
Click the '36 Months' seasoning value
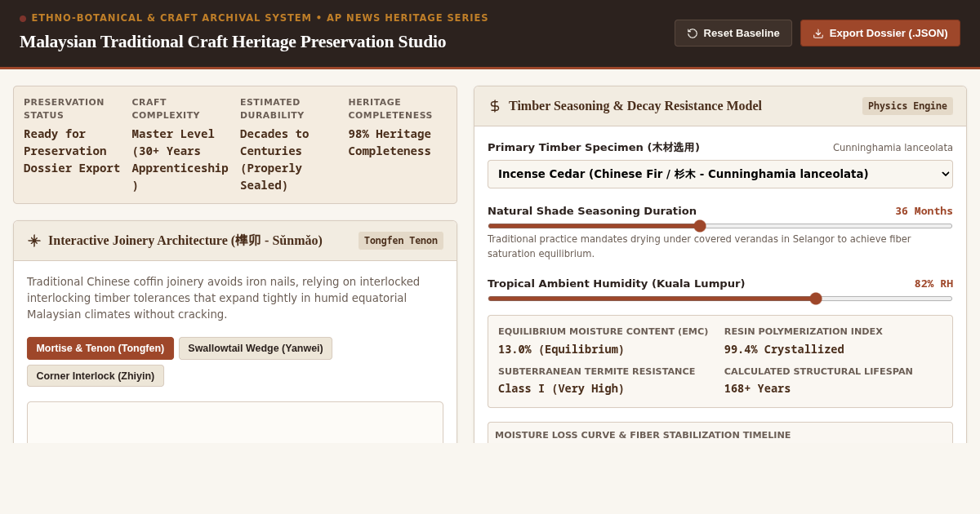point(924,211)
